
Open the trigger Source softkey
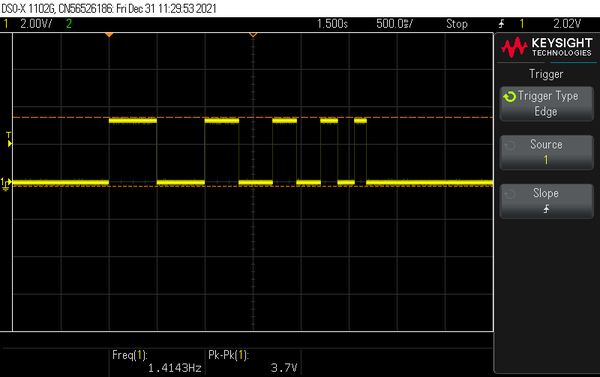click(x=546, y=152)
